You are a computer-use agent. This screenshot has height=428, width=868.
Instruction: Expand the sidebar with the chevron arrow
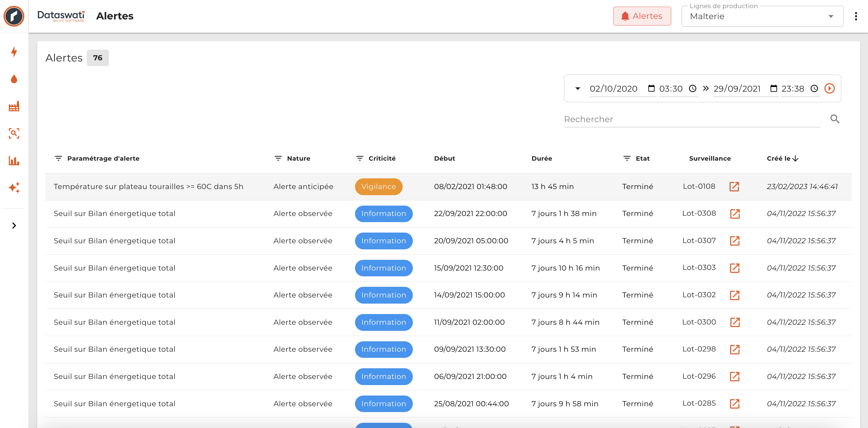click(x=14, y=225)
